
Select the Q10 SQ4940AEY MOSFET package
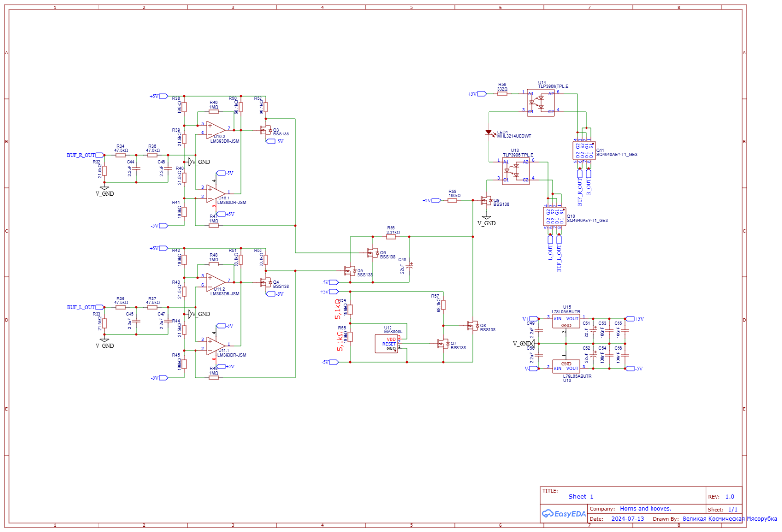[554, 217]
